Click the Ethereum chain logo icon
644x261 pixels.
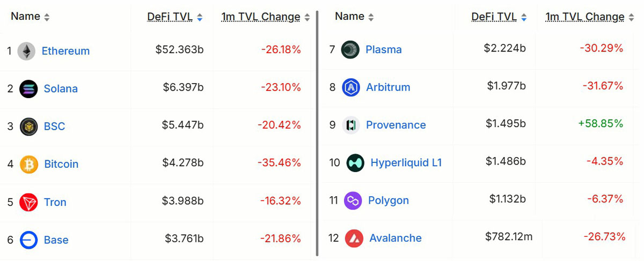click(26, 51)
